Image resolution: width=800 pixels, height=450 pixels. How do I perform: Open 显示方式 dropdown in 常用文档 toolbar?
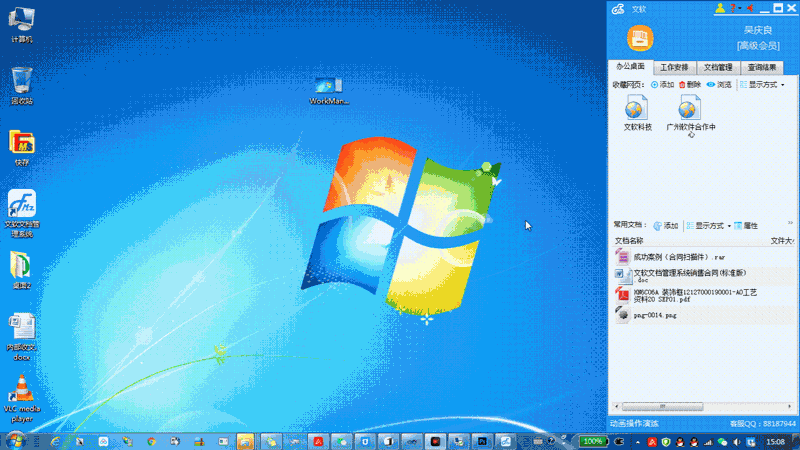(x=708, y=226)
